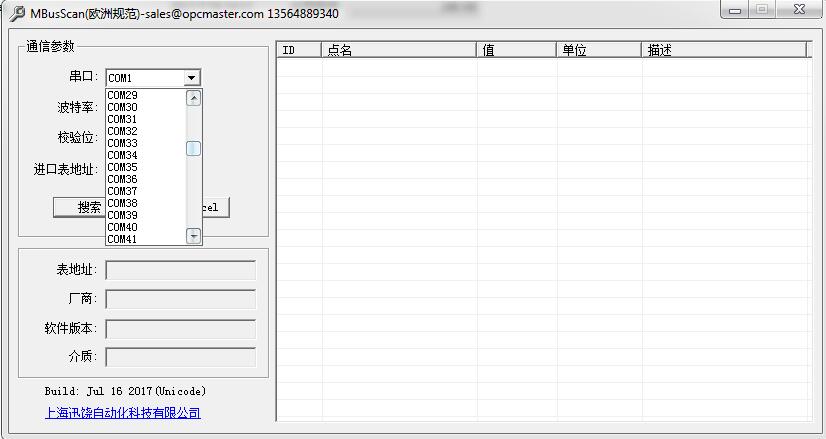The height and width of the screenshot is (439, 826).
Task: Click the 软件版本 text field
Action: (180, 328)
